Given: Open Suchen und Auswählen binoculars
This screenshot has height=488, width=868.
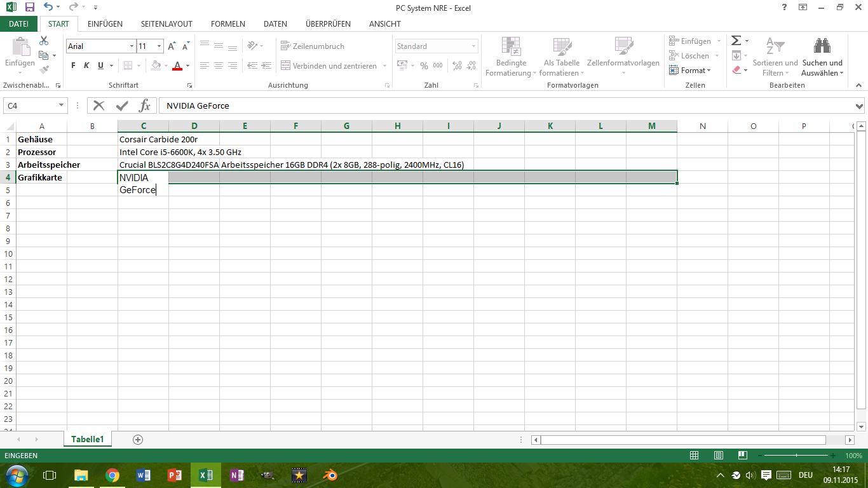Looking at the screenshot, I should coord(822,56).
